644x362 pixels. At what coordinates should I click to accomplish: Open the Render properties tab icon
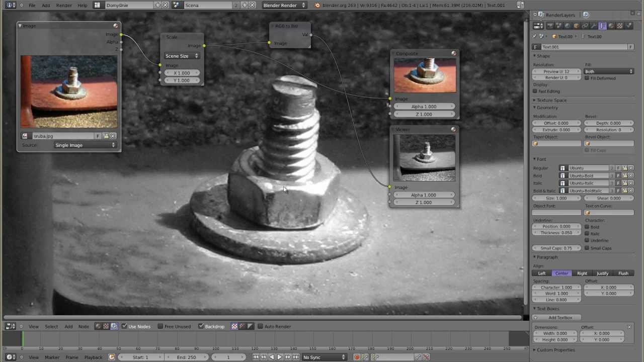click(550, 26)
